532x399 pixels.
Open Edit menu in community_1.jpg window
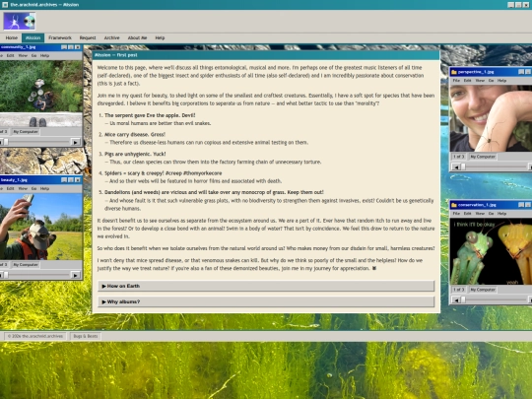pyautogui.click(x=11, y=55)
